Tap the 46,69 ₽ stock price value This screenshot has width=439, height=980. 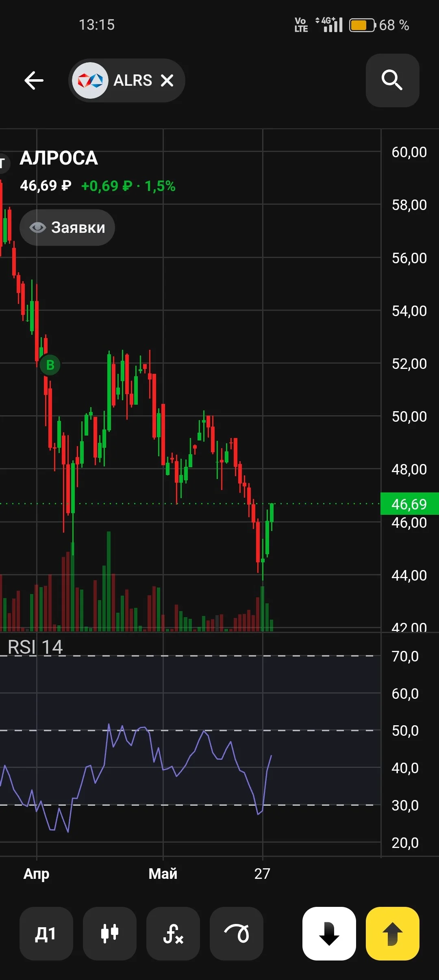(x=46, y=186)
